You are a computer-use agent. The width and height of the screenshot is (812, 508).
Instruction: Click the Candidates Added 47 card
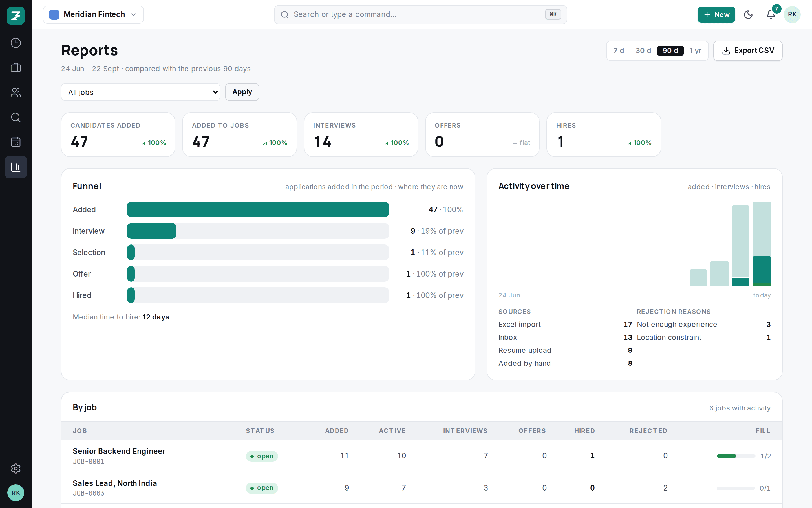pyautogui.click(x=118, y=134)
